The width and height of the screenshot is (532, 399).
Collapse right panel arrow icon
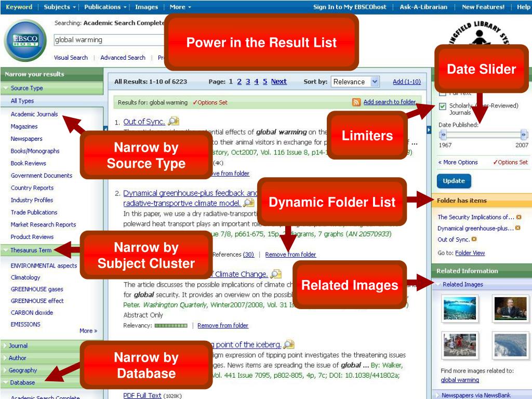coord(429,129)
